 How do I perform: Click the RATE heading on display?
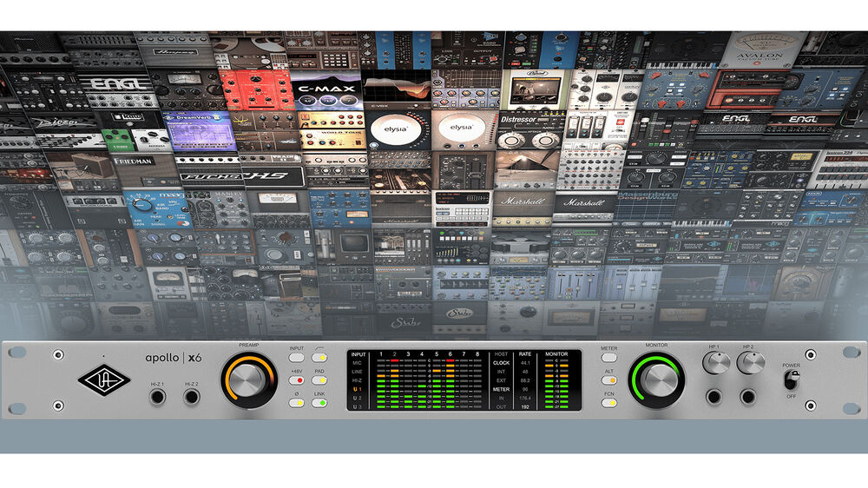pyautogui.click(x=525, y=354)
